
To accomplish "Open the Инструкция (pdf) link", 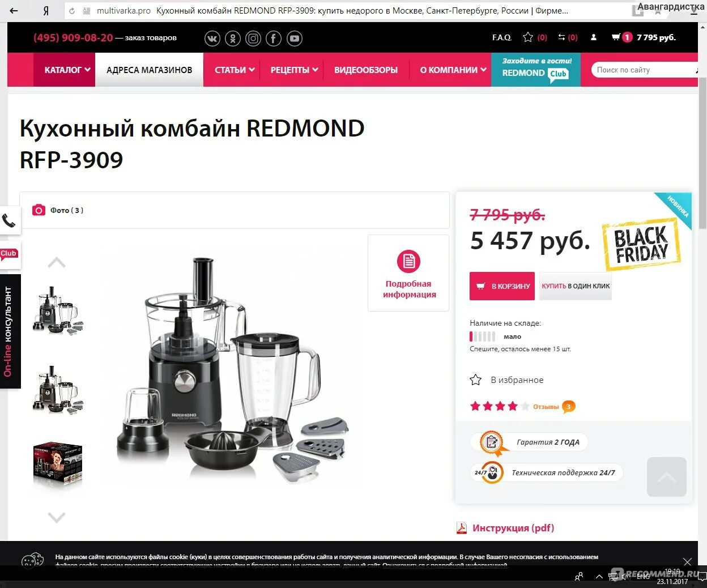I will pos(513,528).
